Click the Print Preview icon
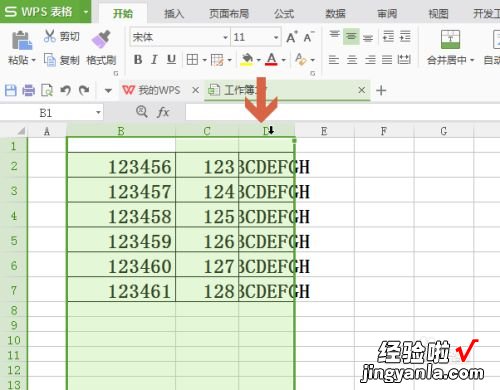The width and height of the screenshot is (500, 390). 47,90
